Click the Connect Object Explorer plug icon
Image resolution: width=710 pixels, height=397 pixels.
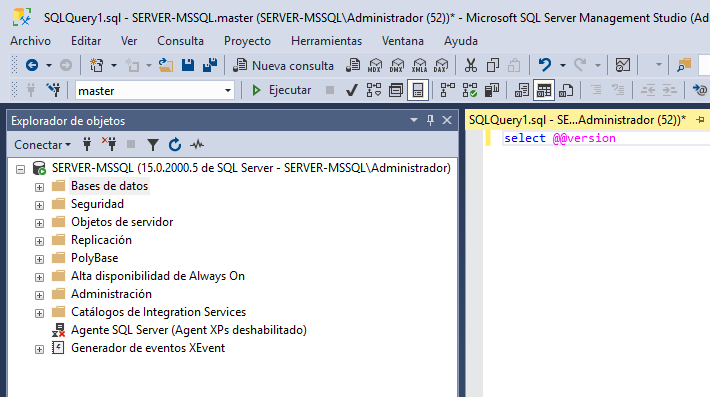pos(87,144)
